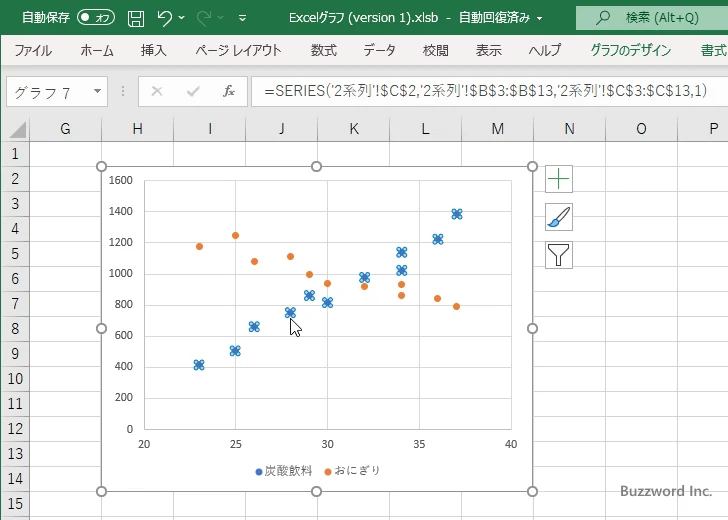Click the SERIES formula in the formula bar

coord(486,91)
